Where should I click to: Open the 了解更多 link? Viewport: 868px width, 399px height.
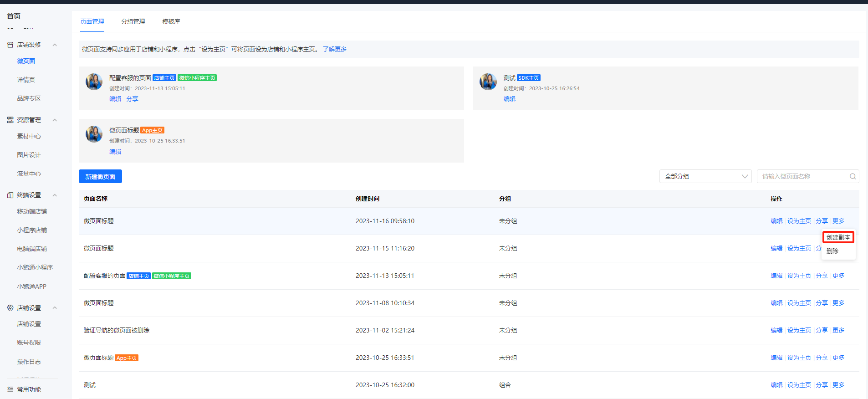335,49
